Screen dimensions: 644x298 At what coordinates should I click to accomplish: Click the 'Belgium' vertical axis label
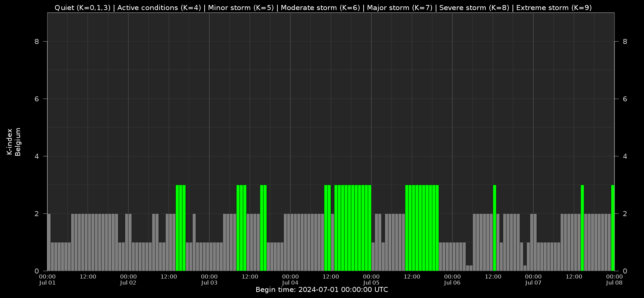[x=18, y=142]
